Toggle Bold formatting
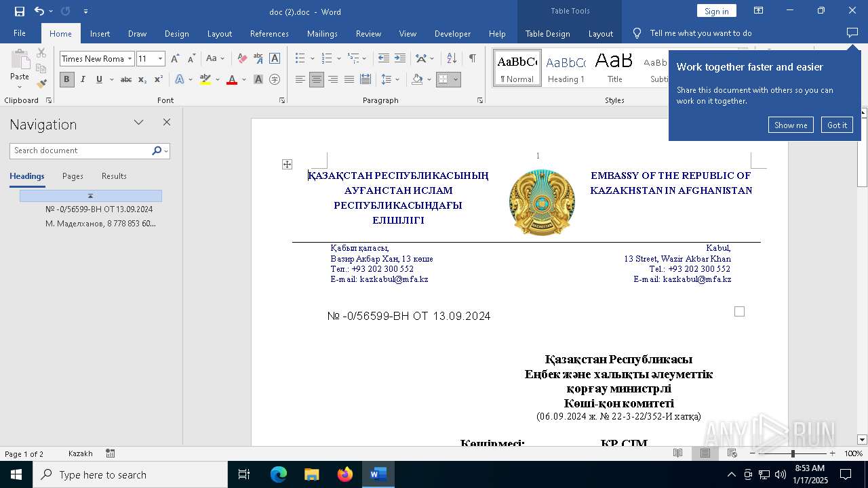 tap(66, 79)
